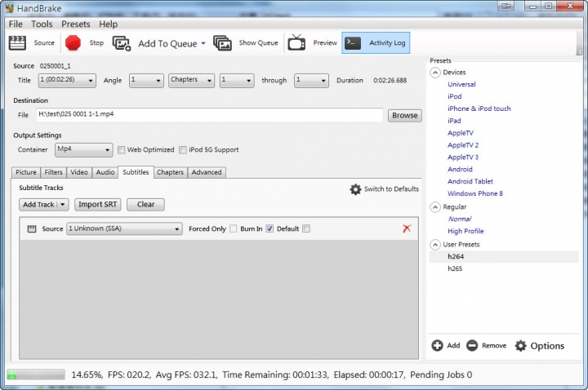
Task: Click the gear icon beside Options
Action: (x=520, y=346)
